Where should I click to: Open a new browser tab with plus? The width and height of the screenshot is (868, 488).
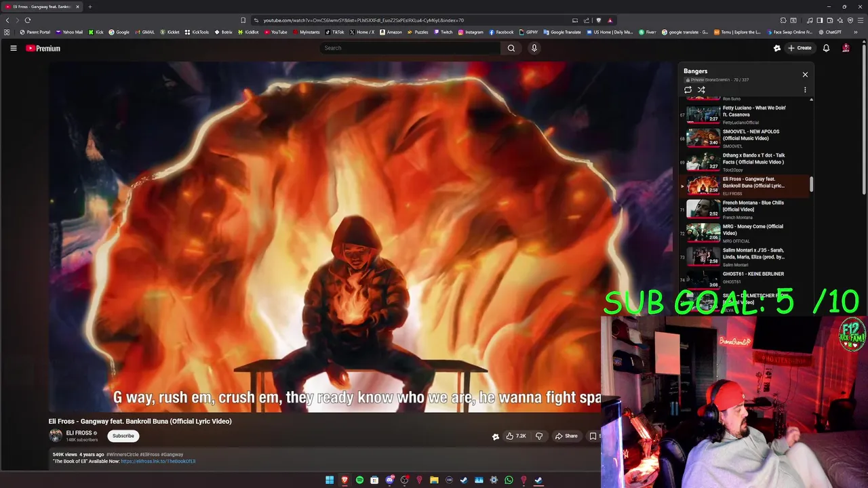tap(90, 7)
